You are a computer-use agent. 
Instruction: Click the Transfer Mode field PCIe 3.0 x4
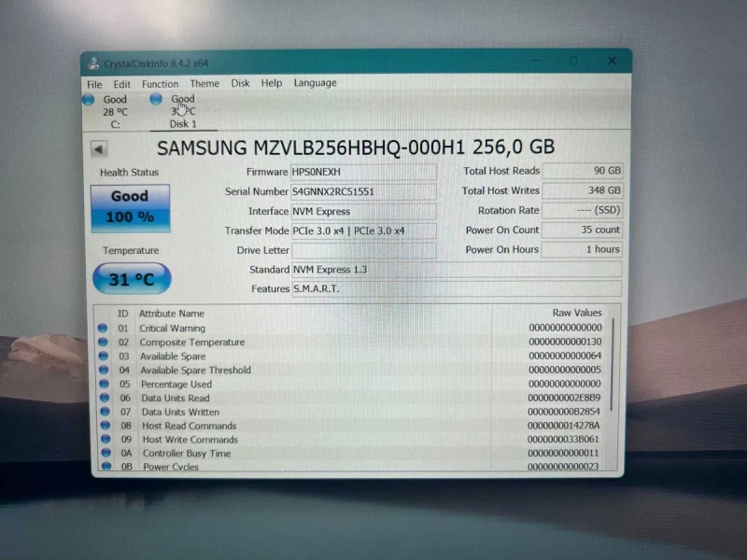(x=363, y=231)
